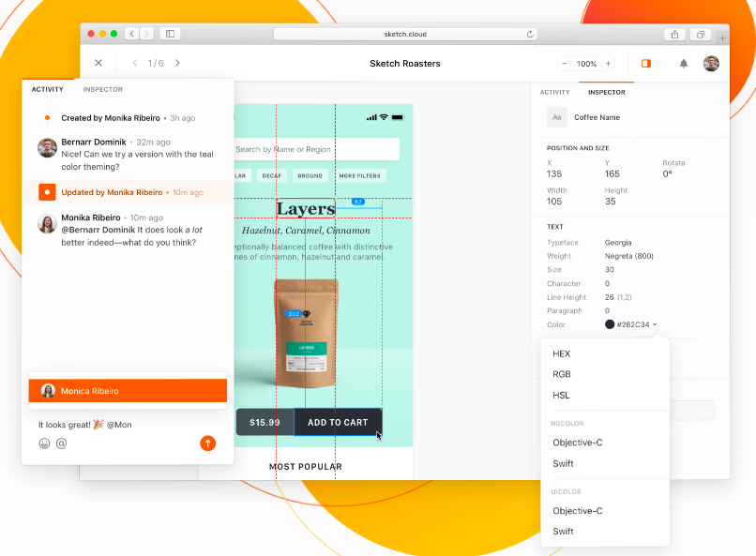Image resolution: width=756 pixels, height=556 pixels.
Task: Click the More Filters chip
Action: 359,176
